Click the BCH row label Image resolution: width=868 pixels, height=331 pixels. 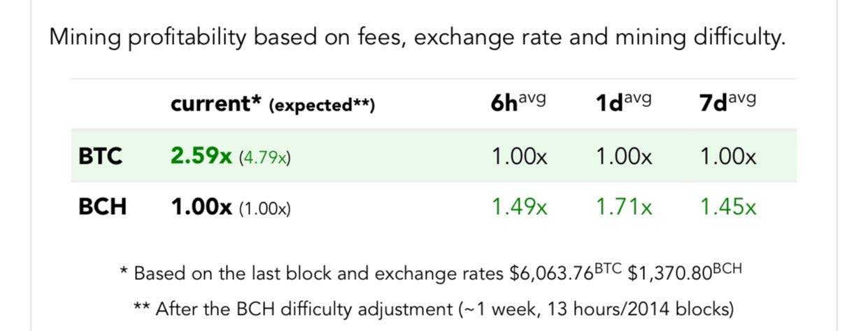(102, 207)
